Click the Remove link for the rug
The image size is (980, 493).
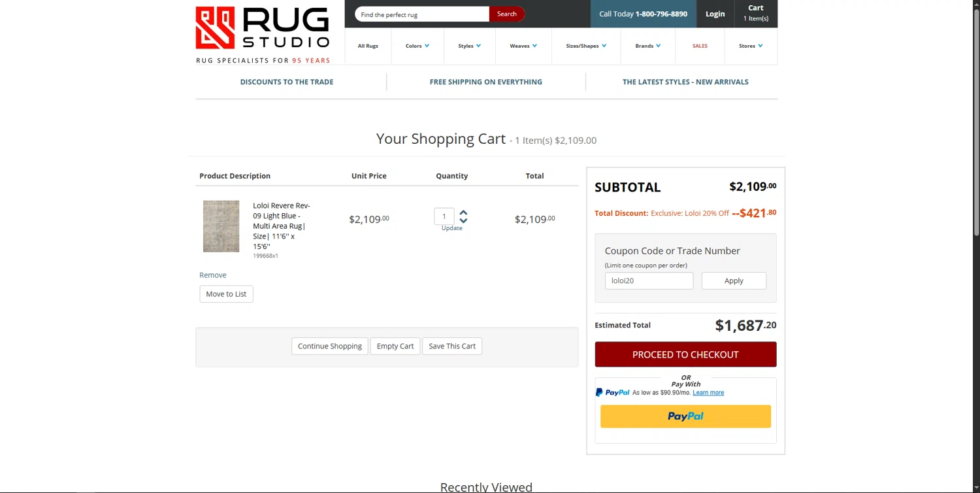pyautogui.click(x=213, y=275)
